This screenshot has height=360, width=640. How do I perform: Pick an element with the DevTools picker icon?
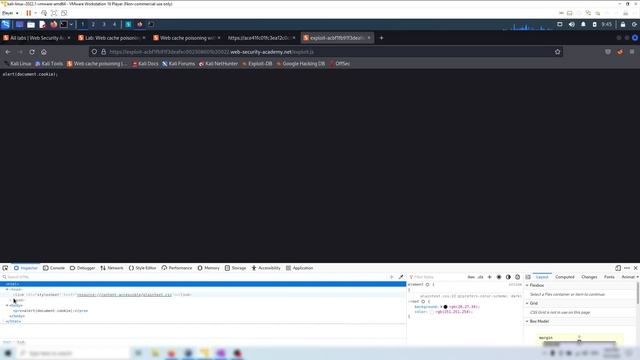click(x=5, y=268)
